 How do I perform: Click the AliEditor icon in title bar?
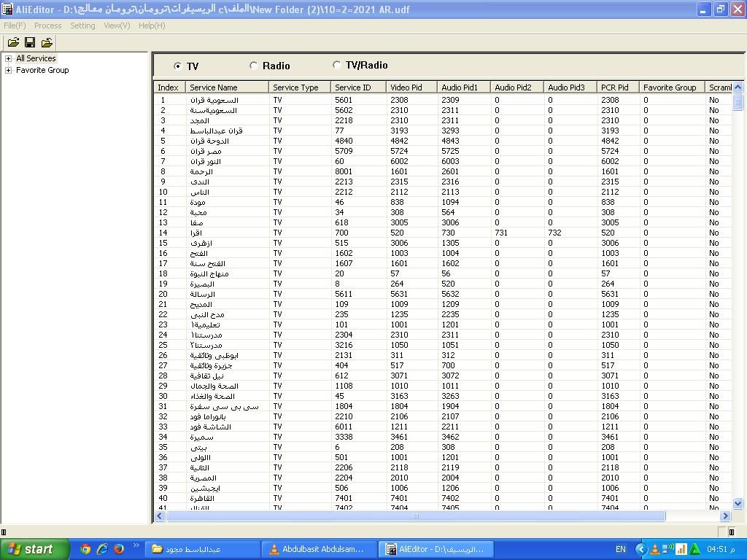pyautogui.click(x=7, y=9)
